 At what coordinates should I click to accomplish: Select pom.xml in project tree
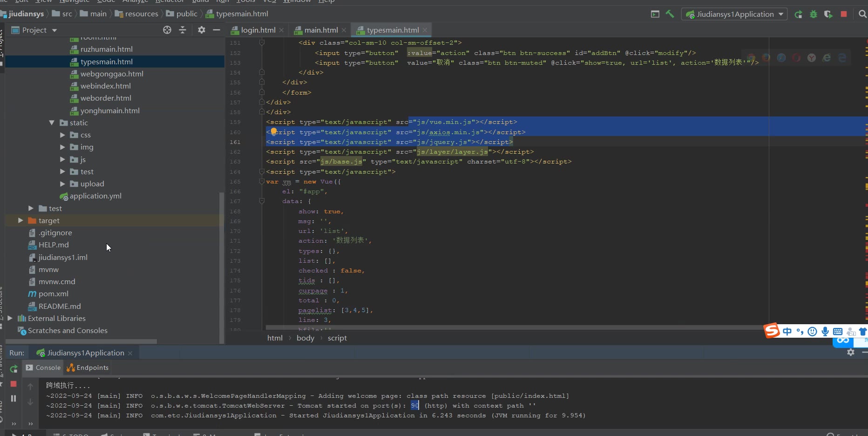(x=53, y=293)
